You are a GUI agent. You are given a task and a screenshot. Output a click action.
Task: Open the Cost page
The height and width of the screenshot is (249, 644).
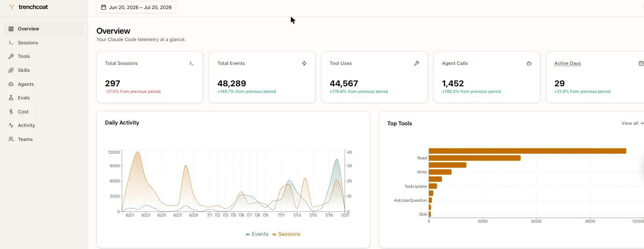[44, 112]
